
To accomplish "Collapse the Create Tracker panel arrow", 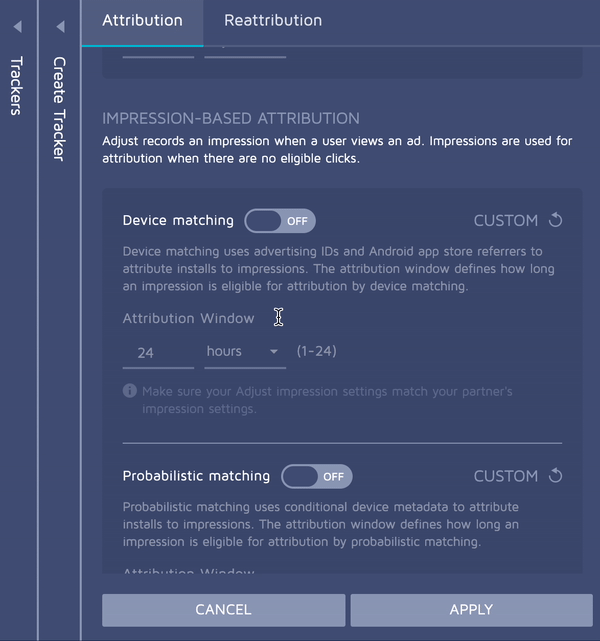I will (x=60, y=27).
